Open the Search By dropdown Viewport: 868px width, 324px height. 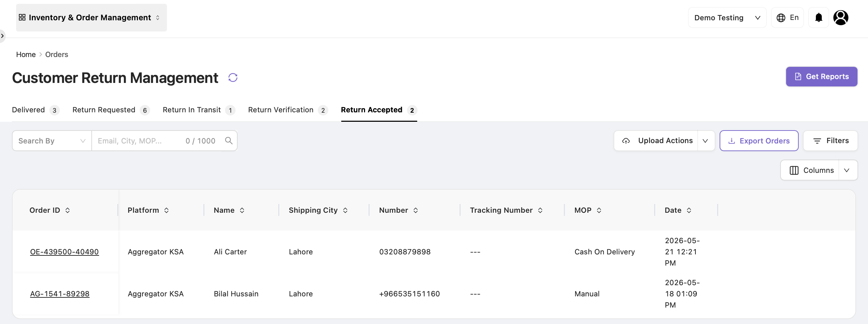tap(52, 141)
